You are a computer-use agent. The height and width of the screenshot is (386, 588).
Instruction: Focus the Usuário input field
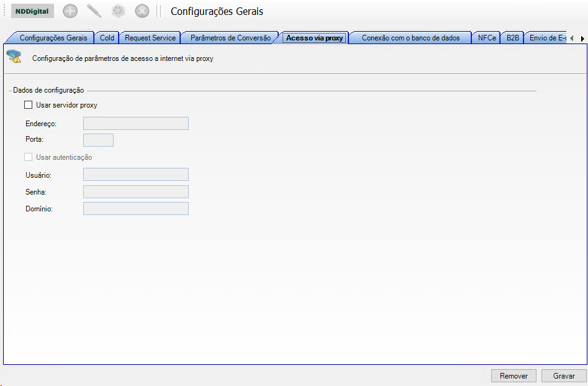136,175
